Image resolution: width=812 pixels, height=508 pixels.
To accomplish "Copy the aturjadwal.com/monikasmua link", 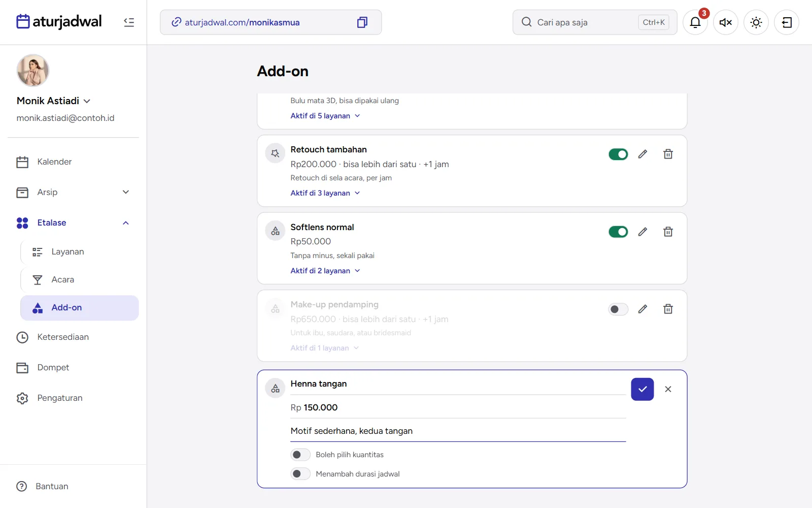I will (362, 22).
